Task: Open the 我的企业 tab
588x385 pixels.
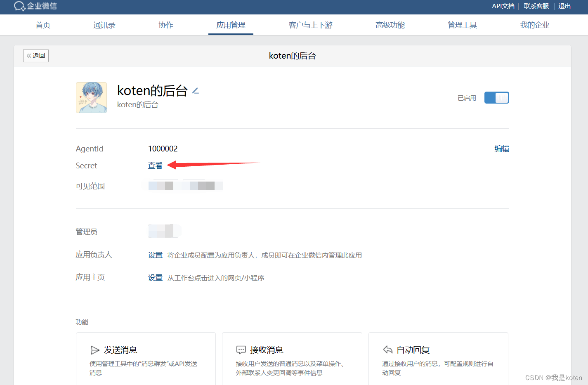Action: [534, 25]
